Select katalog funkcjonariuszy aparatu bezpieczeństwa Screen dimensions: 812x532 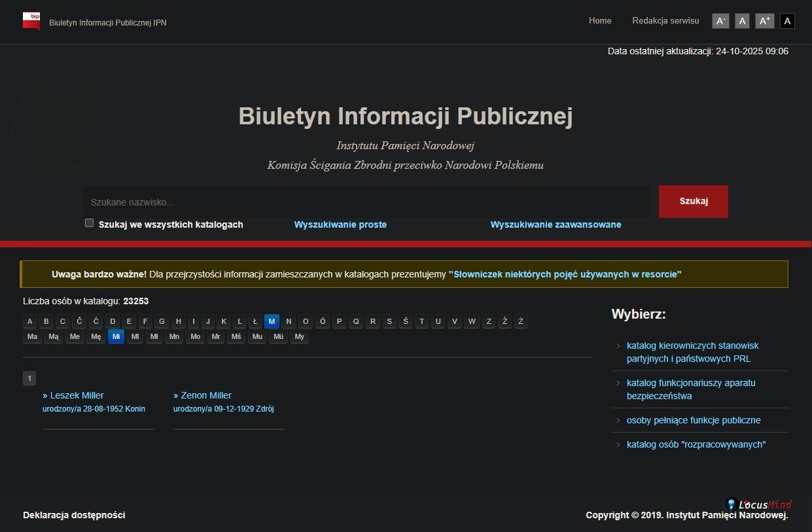[x=691, y=389]
